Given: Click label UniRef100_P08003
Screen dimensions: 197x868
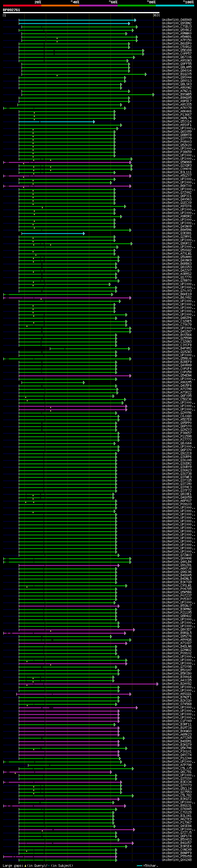Looking at the screenshot, I should pyautogui.click(x=177, y=142).
